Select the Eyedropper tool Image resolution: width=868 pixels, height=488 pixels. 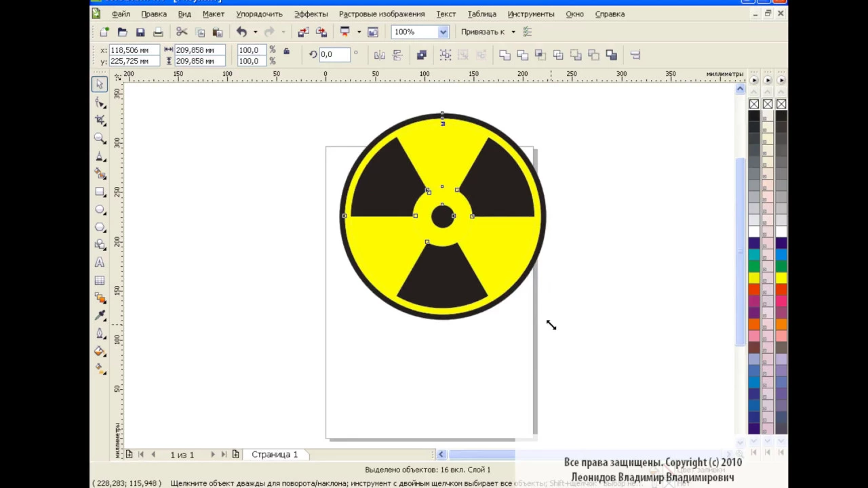click(x=100, y=315)
